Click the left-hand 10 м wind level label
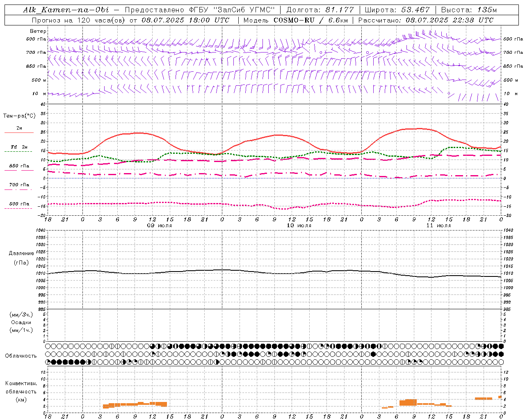 coord(39,94)
